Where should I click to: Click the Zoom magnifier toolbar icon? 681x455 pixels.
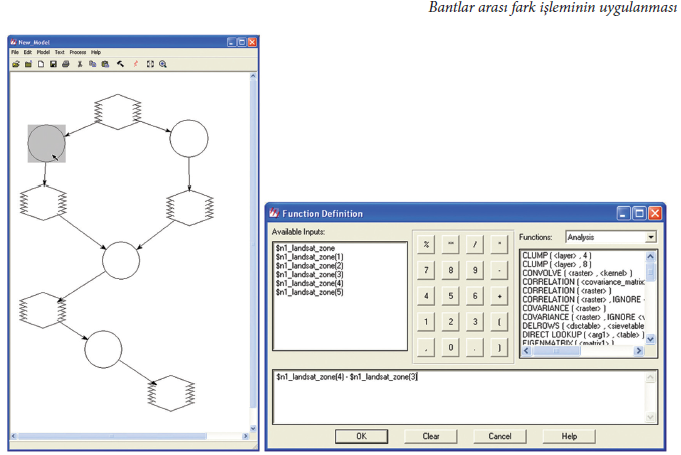(x=163, y=64)
